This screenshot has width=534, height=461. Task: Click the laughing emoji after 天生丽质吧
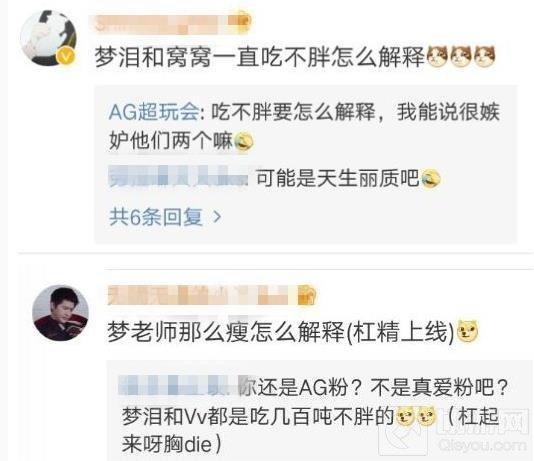tap(430, 178)
